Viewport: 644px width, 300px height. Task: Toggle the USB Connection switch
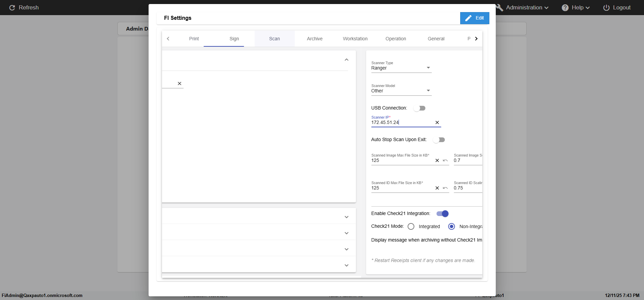[x=419, y=108]
